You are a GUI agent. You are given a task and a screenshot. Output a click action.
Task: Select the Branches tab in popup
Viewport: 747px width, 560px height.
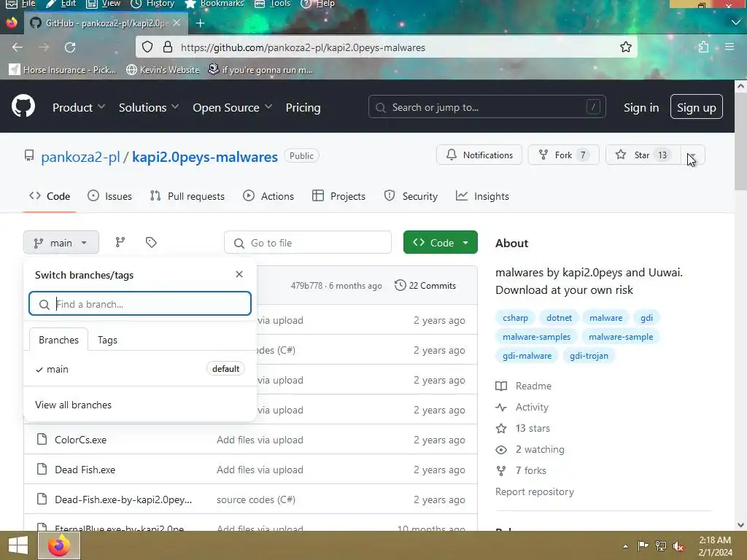pyautogui.click(x=58, y=340)
